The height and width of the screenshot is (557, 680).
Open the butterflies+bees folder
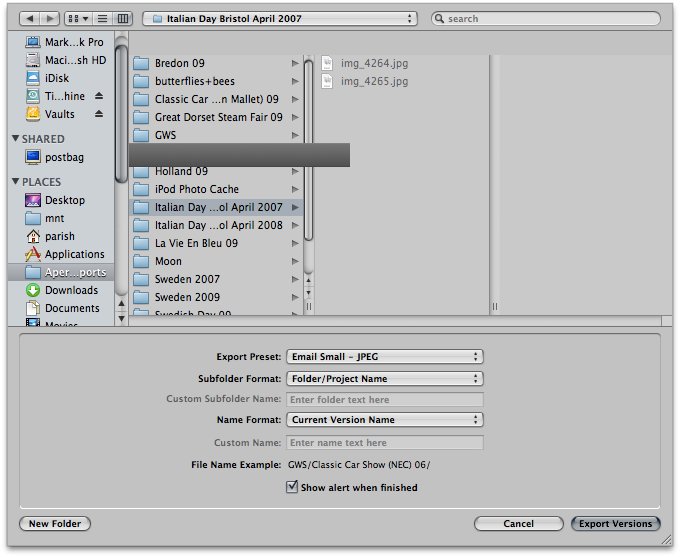click(216, 81)
